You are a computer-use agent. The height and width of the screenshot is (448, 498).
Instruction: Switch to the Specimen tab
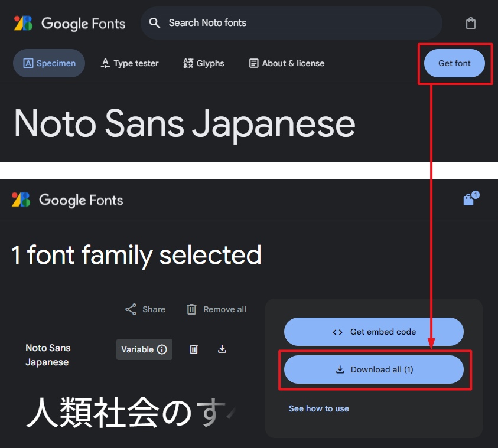point(49,63)
